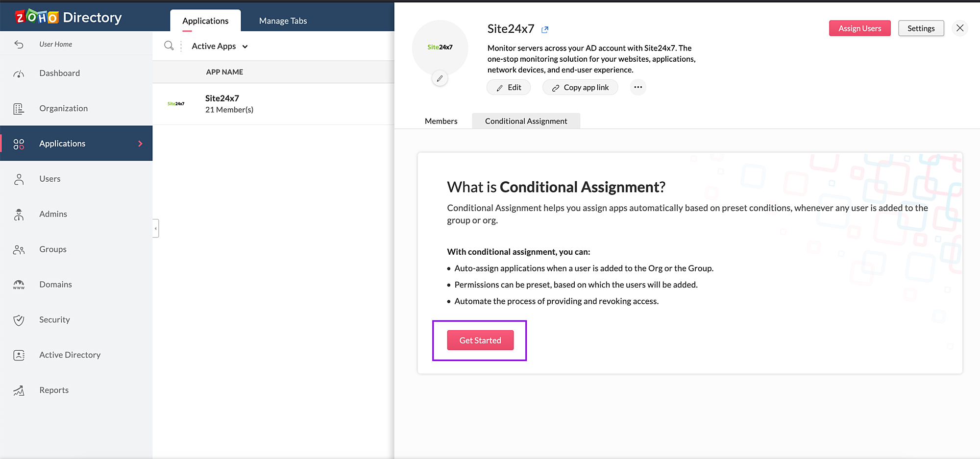This screenshot has width=980, height=459.
Task: Click the Dashboard sidebar icon
Action: click(x=19, y=73)
